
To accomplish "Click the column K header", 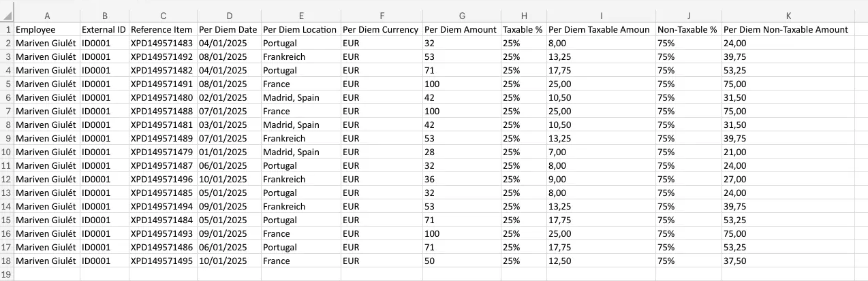I will [788, 16].
